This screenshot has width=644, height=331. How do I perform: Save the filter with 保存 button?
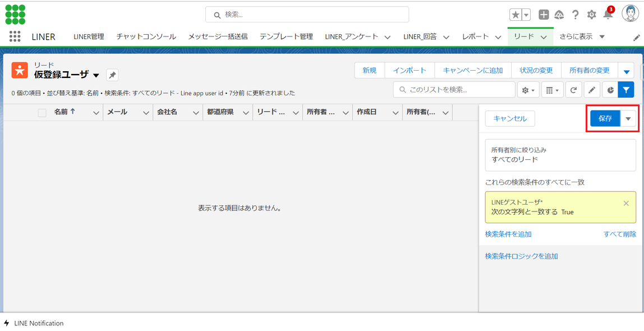(x=605, y=119)
